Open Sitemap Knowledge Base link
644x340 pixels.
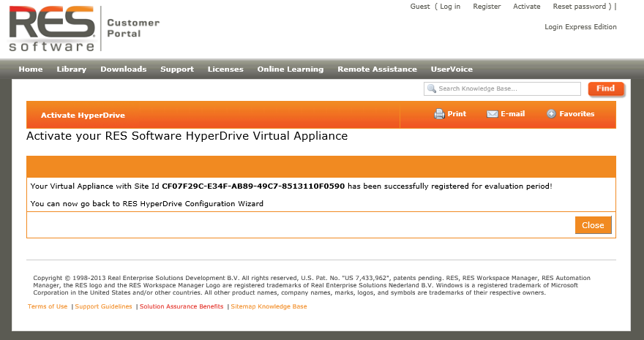(269, 306)
